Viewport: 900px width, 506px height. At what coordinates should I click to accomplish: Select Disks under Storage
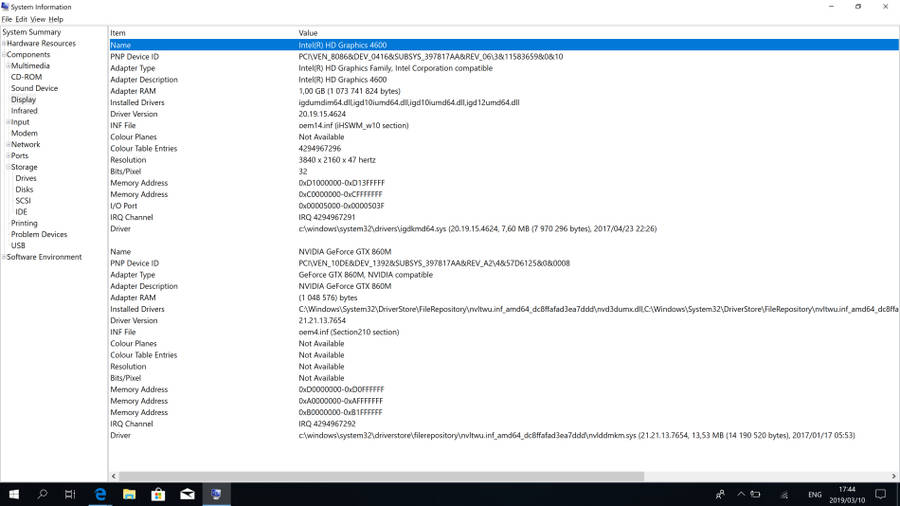[x=24, y=189]
